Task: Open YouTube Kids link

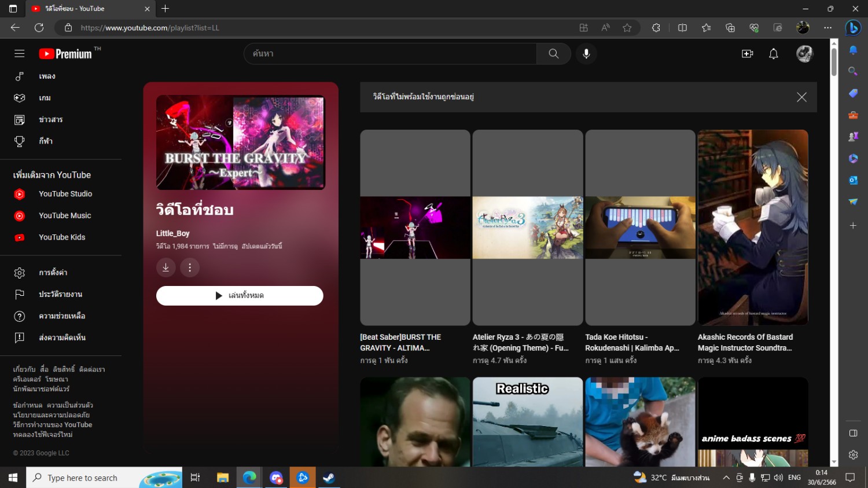Action: pyautogui.click(x=61, y=237)
